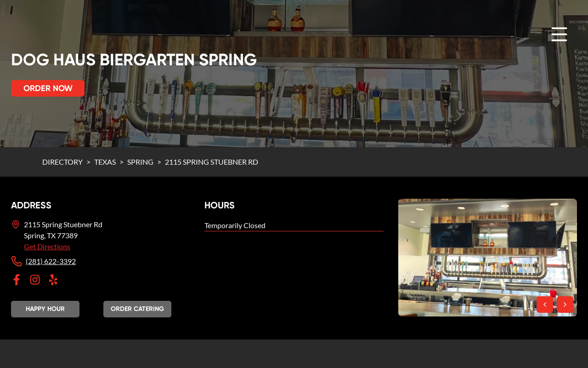Open the Facebook page icon

coord(17,280)
